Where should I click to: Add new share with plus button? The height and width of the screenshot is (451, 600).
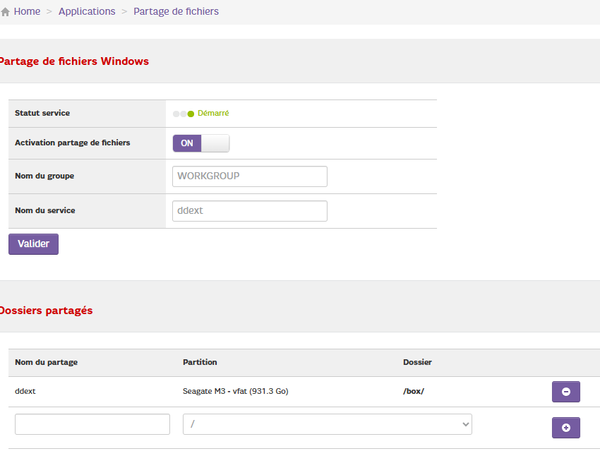[x=565, y=427]
